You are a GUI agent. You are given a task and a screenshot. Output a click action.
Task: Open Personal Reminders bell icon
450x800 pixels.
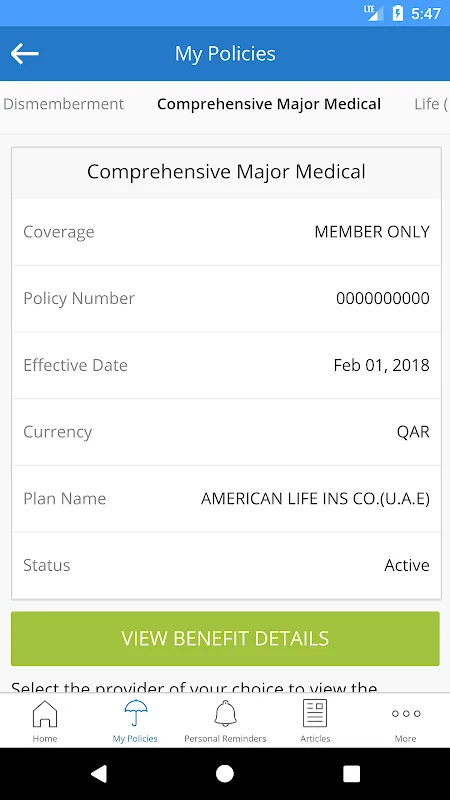(x=225, y=713)
